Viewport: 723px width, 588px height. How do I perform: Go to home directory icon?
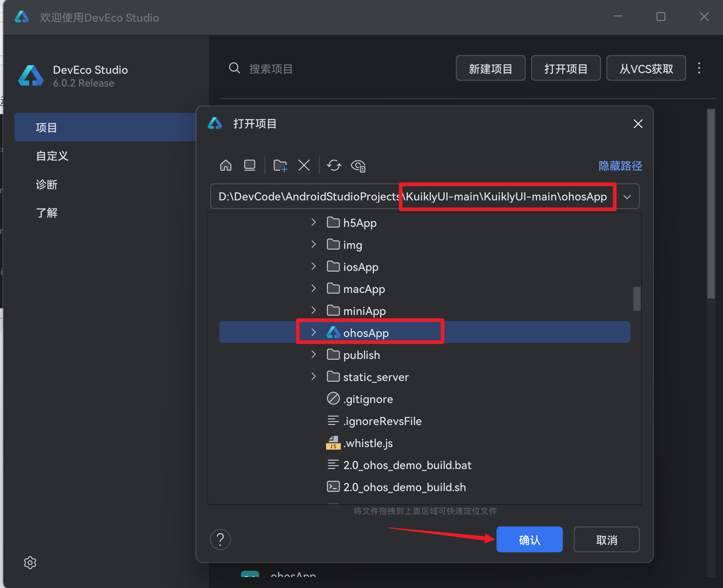(225, 166)
